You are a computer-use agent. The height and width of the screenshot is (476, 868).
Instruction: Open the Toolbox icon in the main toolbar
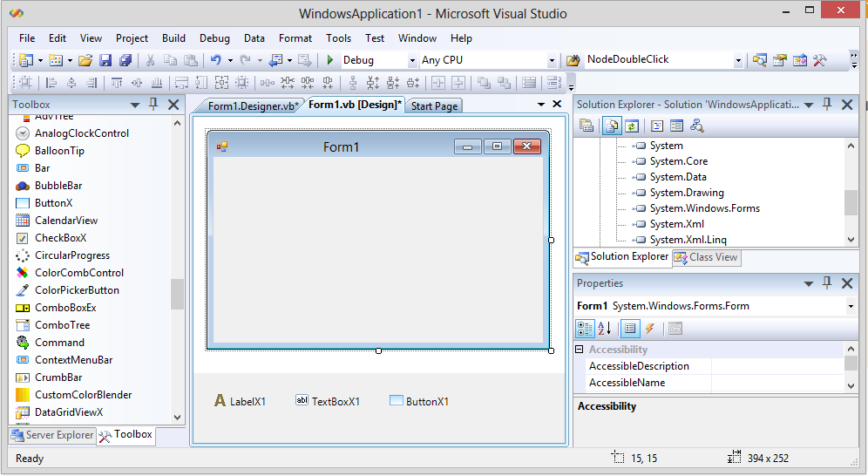820,60
